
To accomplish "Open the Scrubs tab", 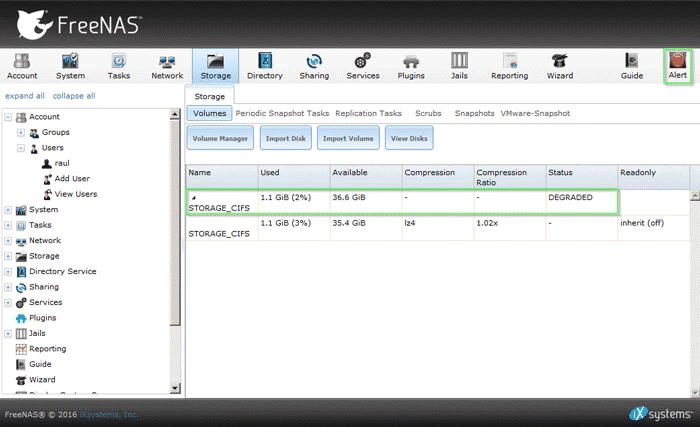I will [428, 113].
